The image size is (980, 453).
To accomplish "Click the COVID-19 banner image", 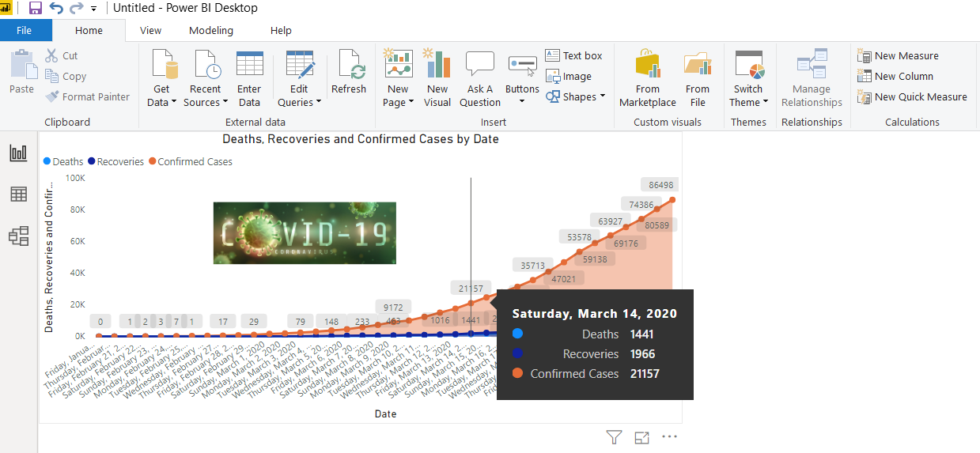I will pyautogui.click(x=305, y=232).
